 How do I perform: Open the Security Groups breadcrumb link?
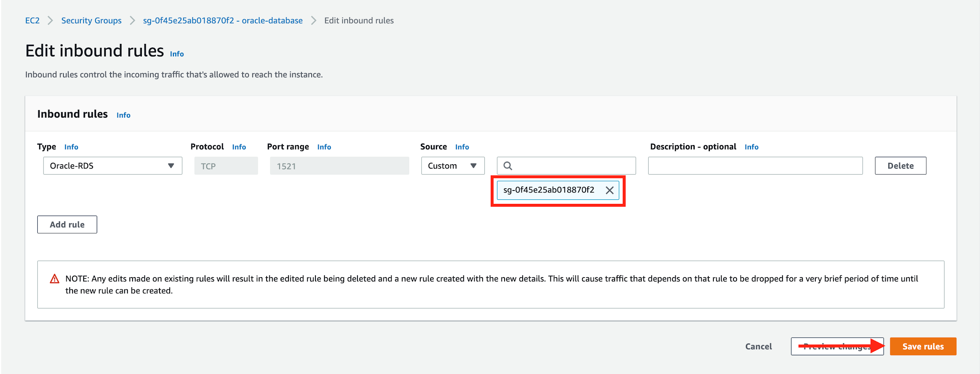(91, 20)
